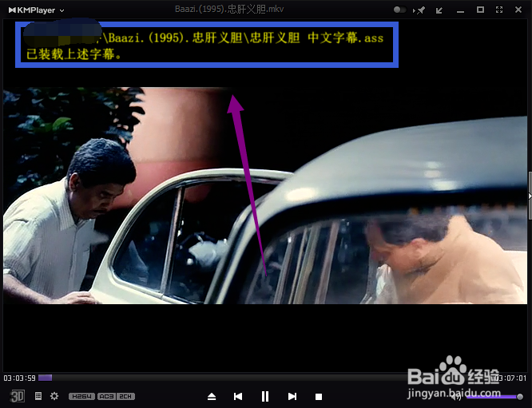The image size is (532, 408).
Task: Skip to the next track
Action: 292,396
